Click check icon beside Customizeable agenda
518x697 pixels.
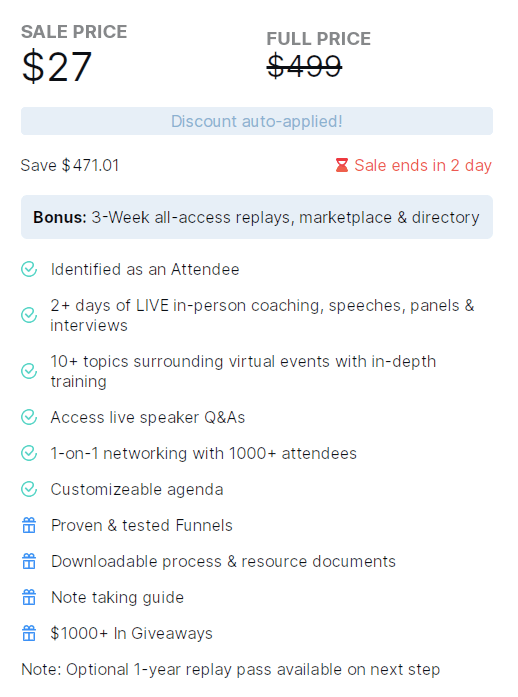[x=29, y=489]
